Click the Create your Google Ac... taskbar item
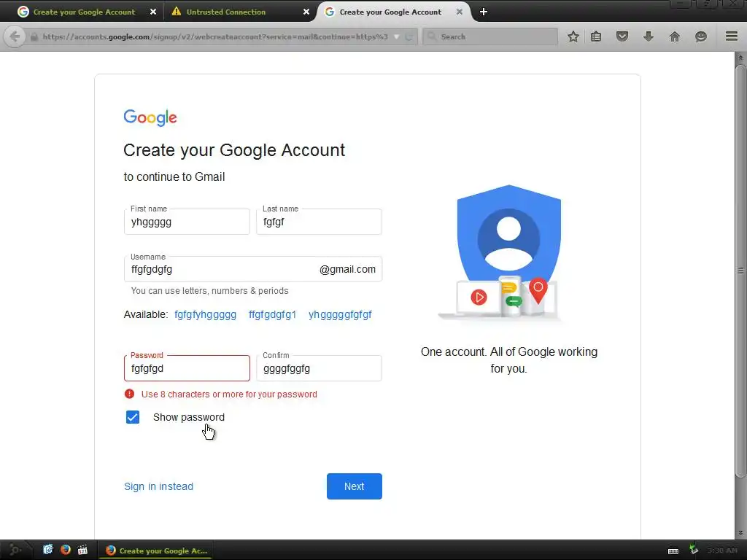Screen dimensions: 747x560 point(156,551)
